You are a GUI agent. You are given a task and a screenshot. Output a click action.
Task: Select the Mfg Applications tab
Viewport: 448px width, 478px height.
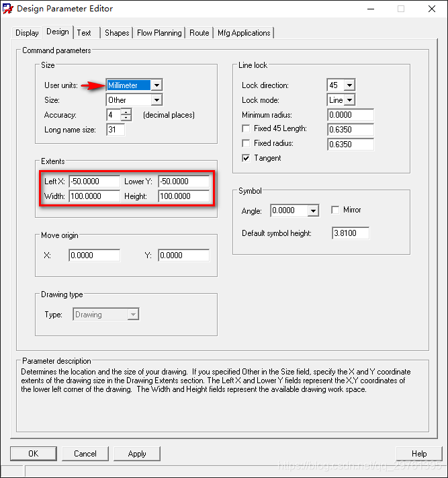pos(244,33)
